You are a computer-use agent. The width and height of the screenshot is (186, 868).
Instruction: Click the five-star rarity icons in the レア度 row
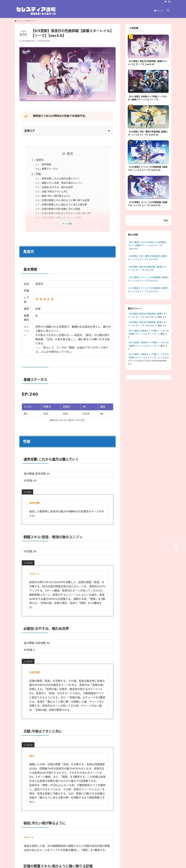(45, 299)
